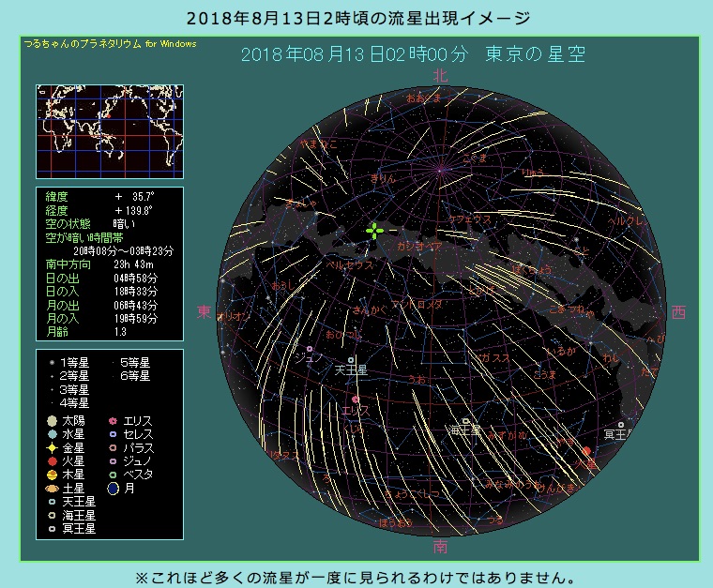Click the Uranus (天王星) legend icon
Viewport: 713px width, 588px height.
tap(53, 502)
